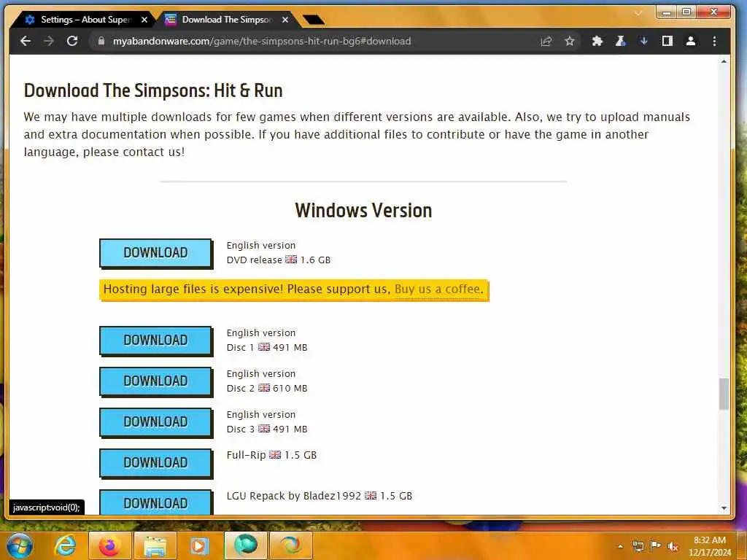
Task: Close the Download The Simpsons tab
Action: point(285,20)
